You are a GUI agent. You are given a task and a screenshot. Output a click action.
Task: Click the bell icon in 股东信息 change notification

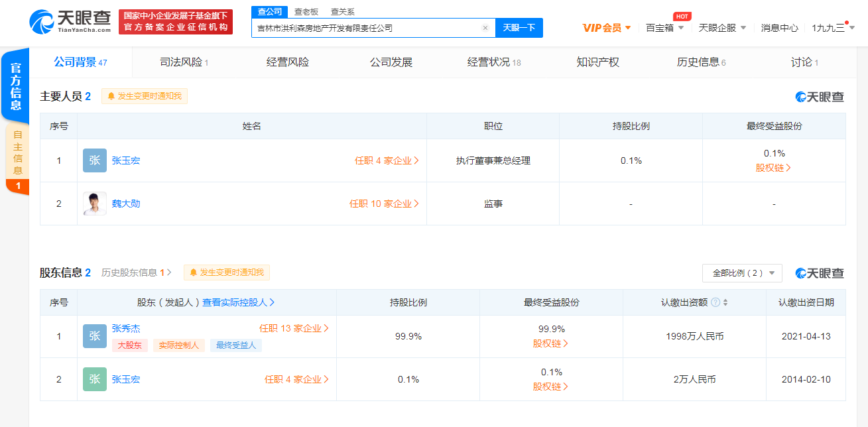click(x=193, y=273)
